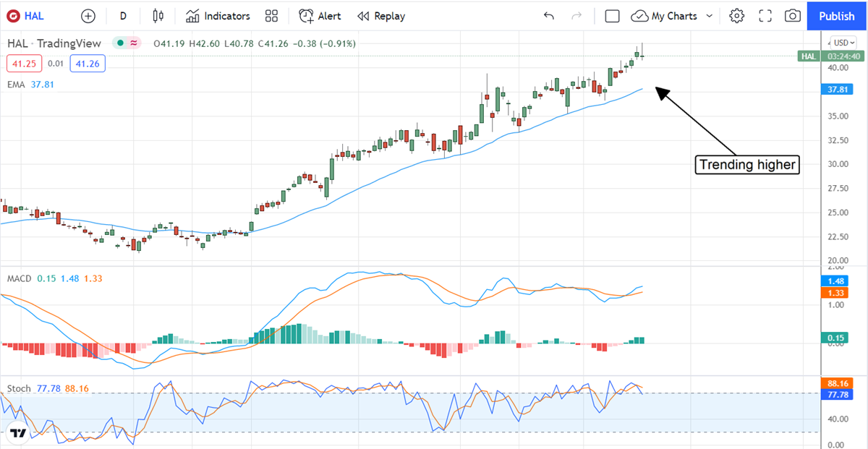Open the Indicators dialog
Viewport: 868px width, 449px height.
(x=218, y=16)
